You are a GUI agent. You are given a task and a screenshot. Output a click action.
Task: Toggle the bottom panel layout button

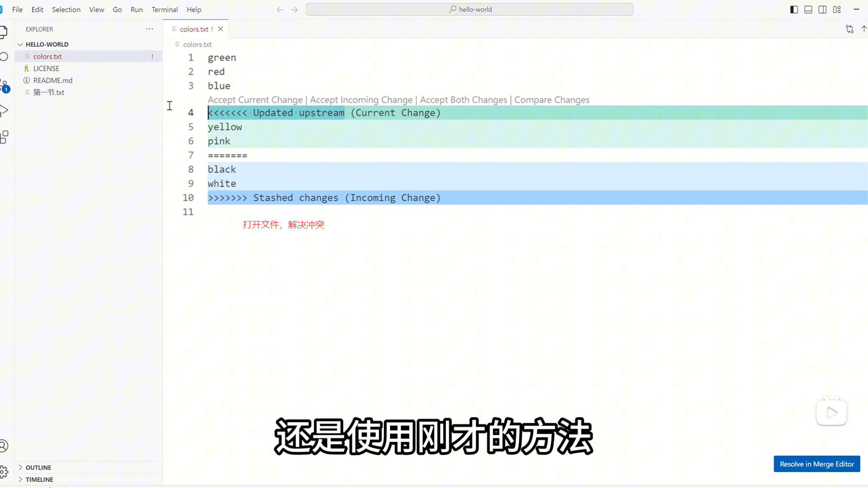808,9
